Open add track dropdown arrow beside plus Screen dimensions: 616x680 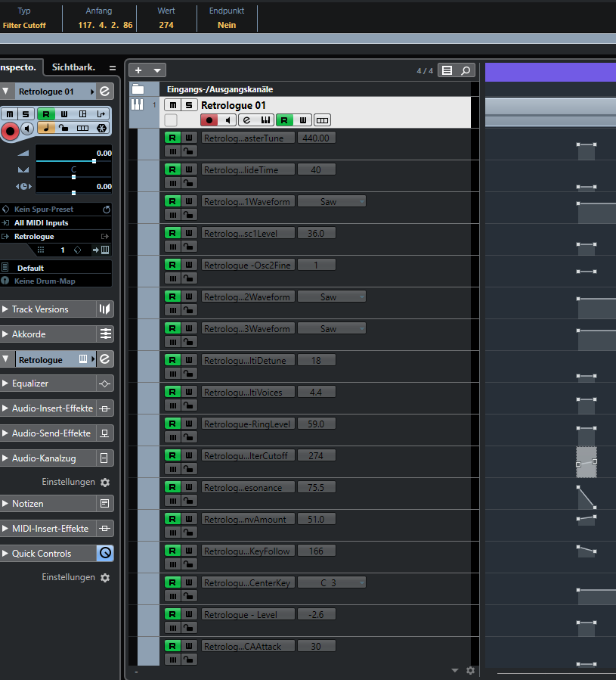(157, 70)
